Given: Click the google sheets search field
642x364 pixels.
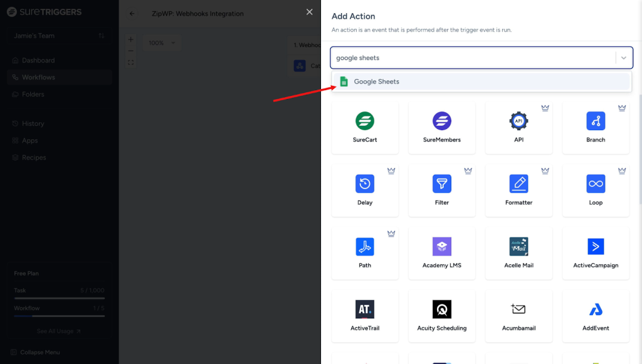Looking at the screenshot, I should [473, 58].
